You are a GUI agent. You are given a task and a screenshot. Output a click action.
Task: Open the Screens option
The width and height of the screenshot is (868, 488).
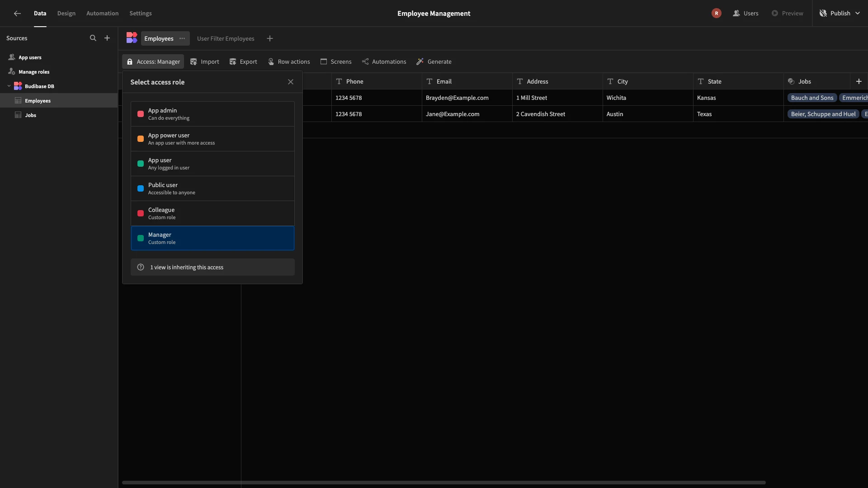pyautogui.click(x=336, y=61)
